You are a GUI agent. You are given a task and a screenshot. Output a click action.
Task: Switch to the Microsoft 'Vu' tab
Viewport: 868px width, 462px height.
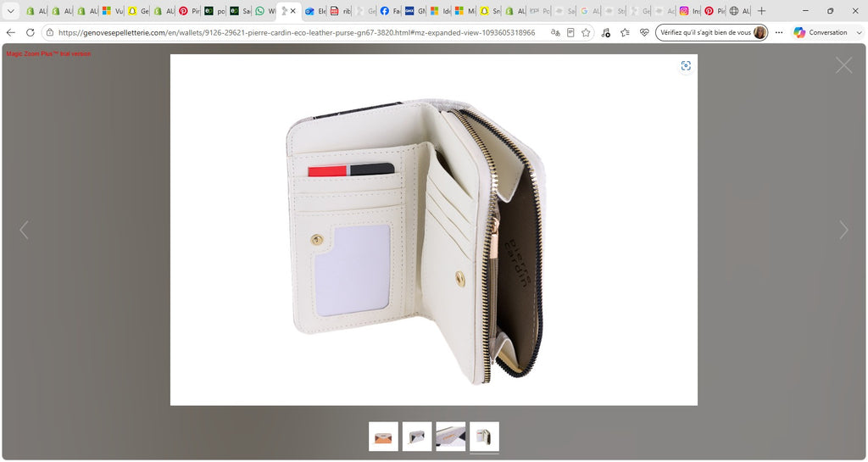click(x=112, y=10)
